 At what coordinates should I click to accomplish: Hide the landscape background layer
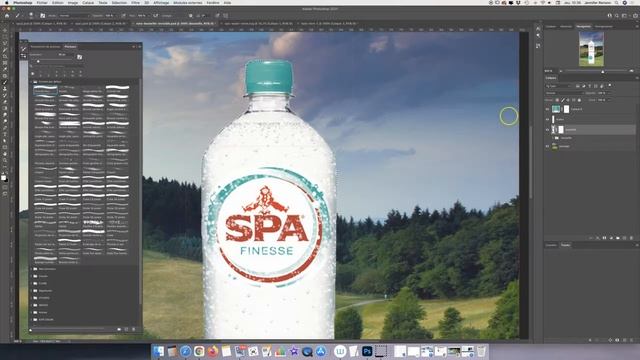547,146
